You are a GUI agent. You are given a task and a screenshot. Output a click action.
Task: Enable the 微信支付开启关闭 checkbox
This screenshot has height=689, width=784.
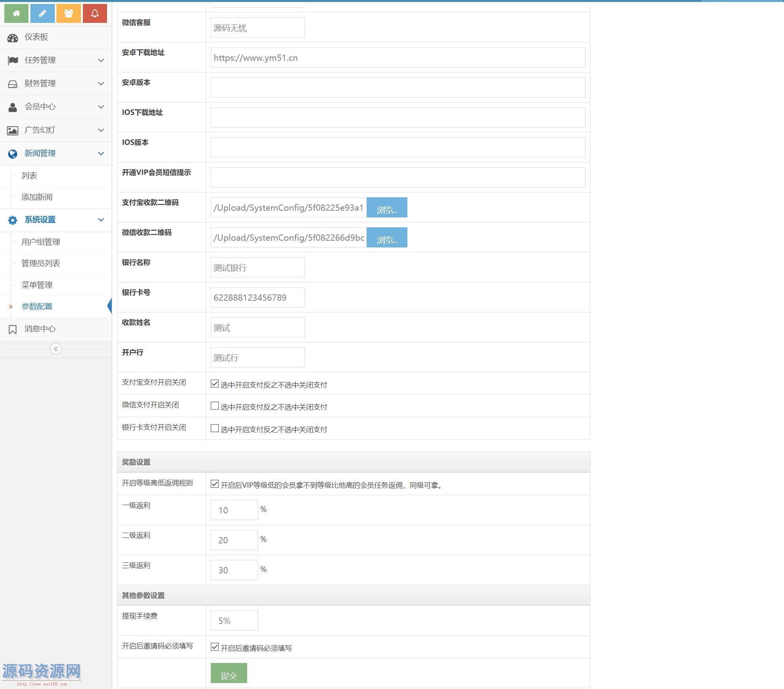pos(215,406)
